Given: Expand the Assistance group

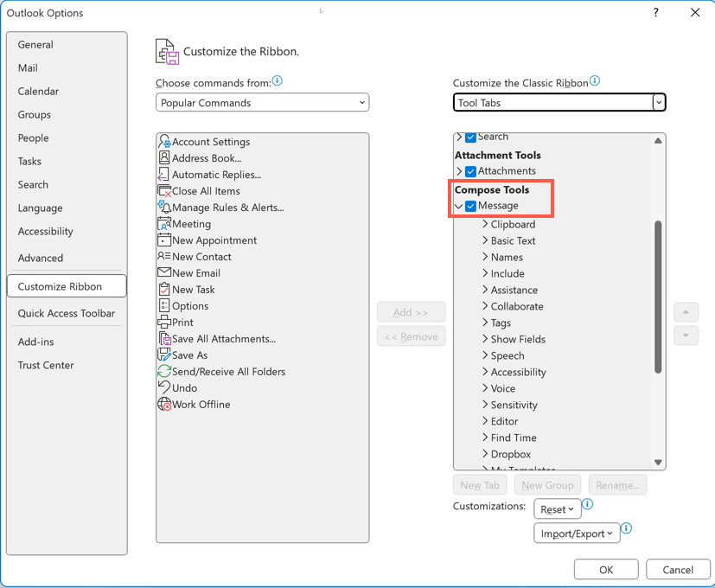Looking at the screenshot, I should click(485, 290).
